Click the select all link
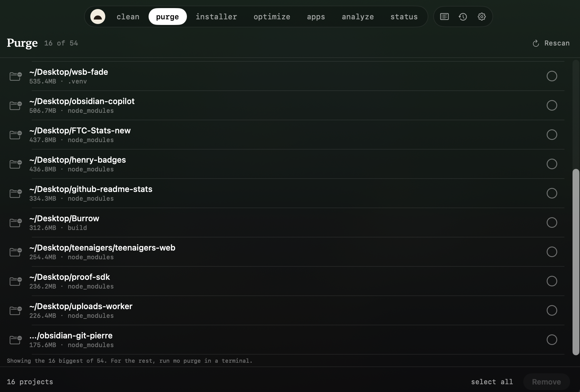 [492, 382]
